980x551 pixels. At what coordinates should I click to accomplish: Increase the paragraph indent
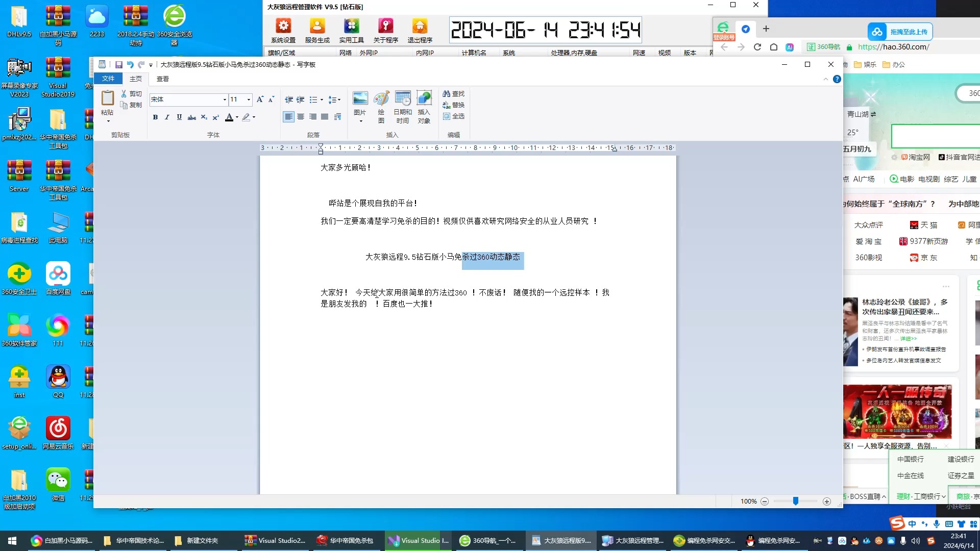pyautogui.click(x=301, y=99)
